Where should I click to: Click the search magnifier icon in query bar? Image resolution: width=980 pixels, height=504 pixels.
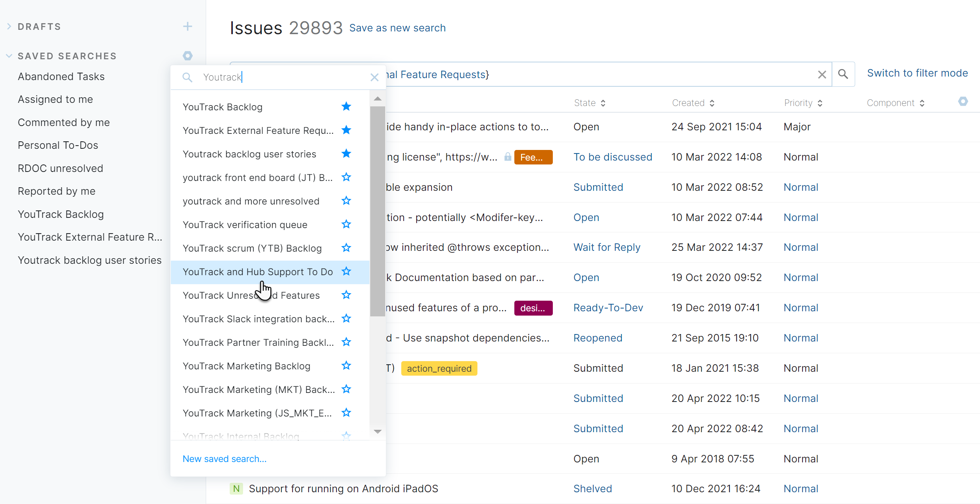pyautogui.click(x=843, y=74)
